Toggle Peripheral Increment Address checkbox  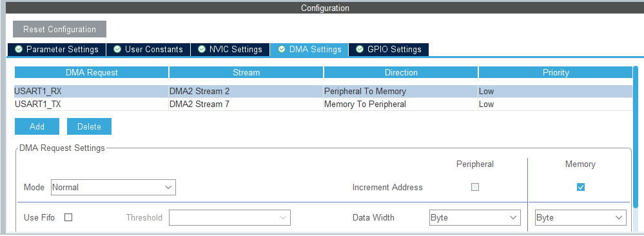(475, 187)
